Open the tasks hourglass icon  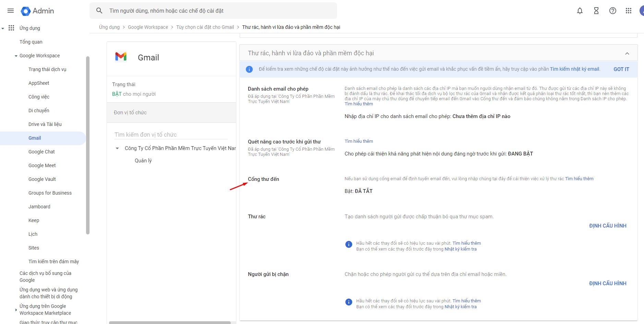click(596, 11)
